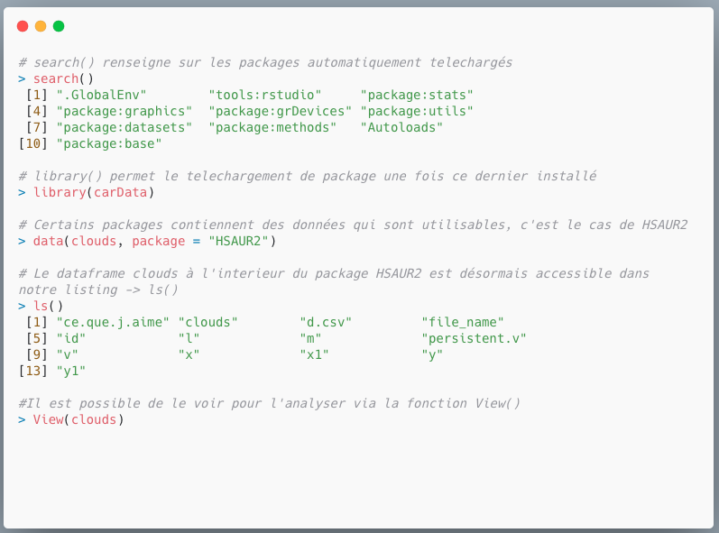Click the "Autoloads" output entry
Image resolution: width=719 pixels, height=533 pixels.
tap(402, 127)
